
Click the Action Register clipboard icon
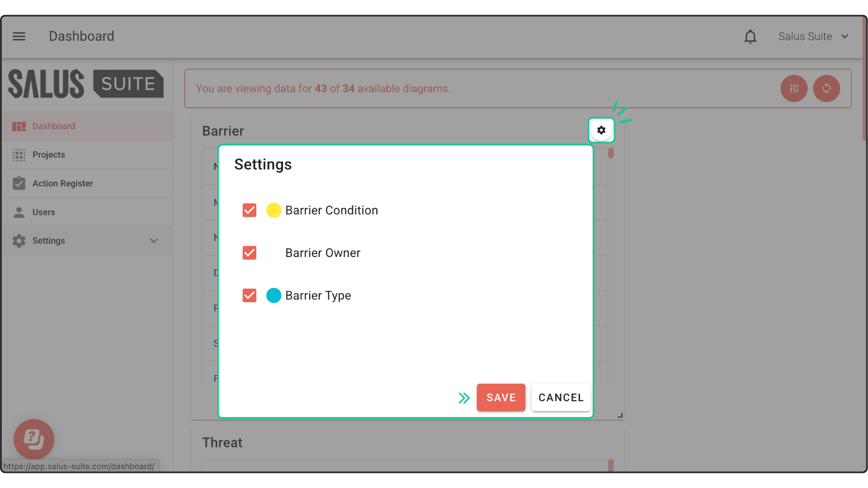pos(19,183)
